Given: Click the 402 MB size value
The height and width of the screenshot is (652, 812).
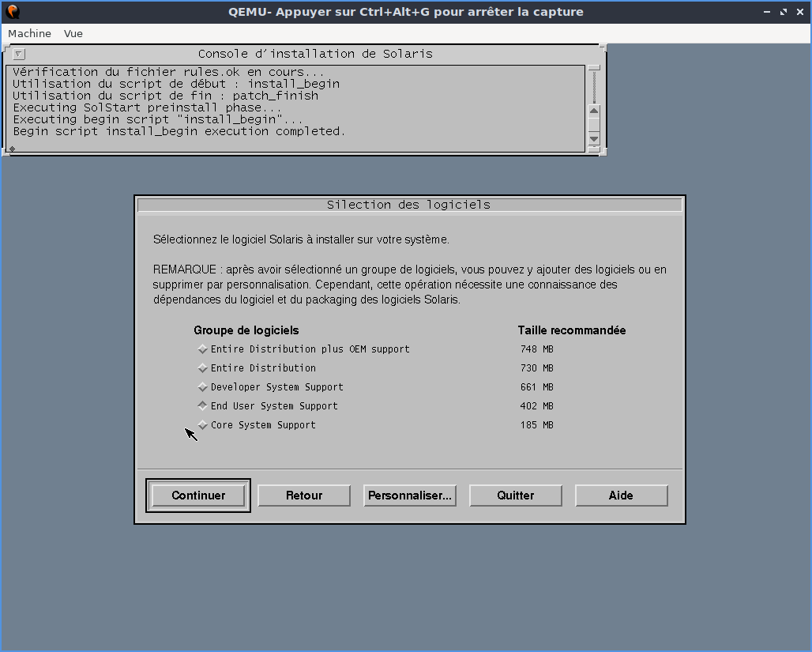Looking at the screenshot, I should point(537,405).
